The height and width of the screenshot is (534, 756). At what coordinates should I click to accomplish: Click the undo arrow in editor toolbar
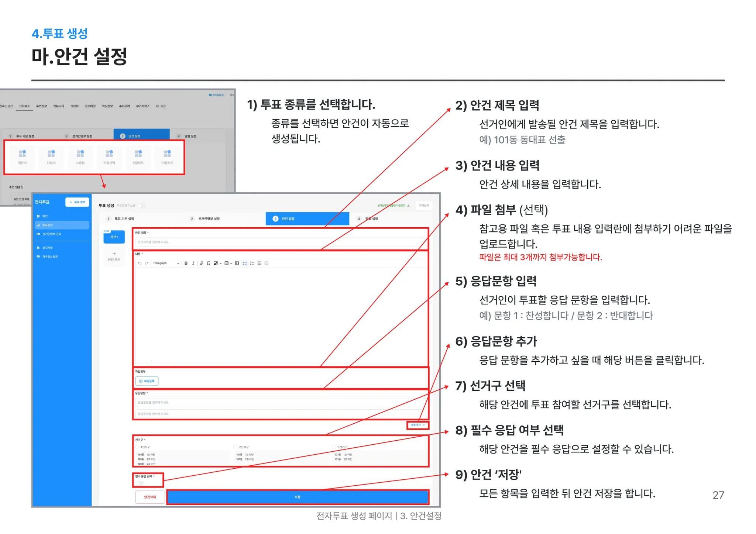tap(140, 263)
